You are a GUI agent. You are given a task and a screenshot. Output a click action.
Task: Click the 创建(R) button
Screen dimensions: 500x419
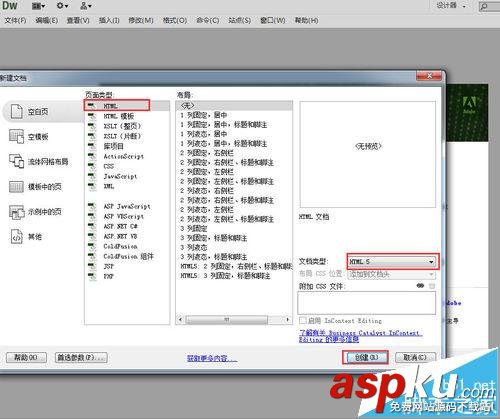click(x=366, y=358)
